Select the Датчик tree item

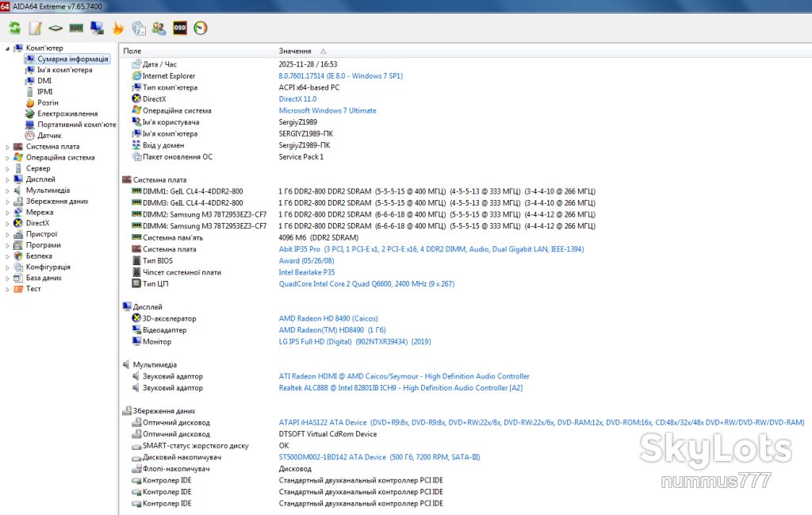point(49,135)
